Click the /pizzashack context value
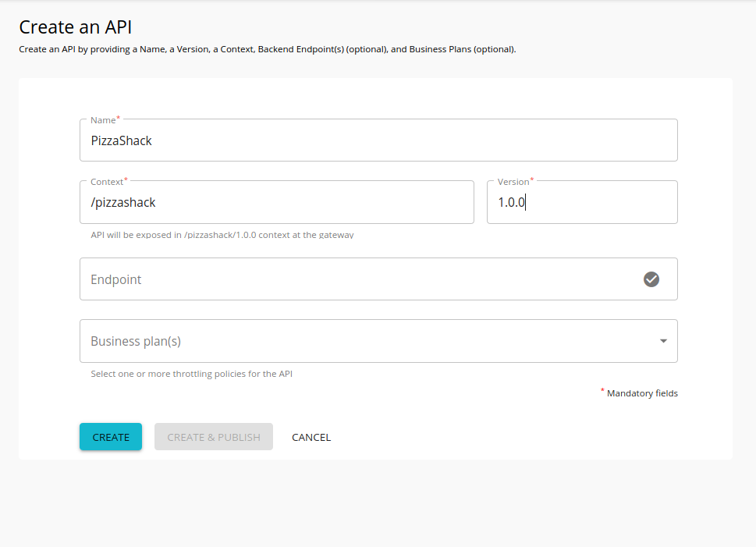Screen dimensions: 756x547 point(122,202)
